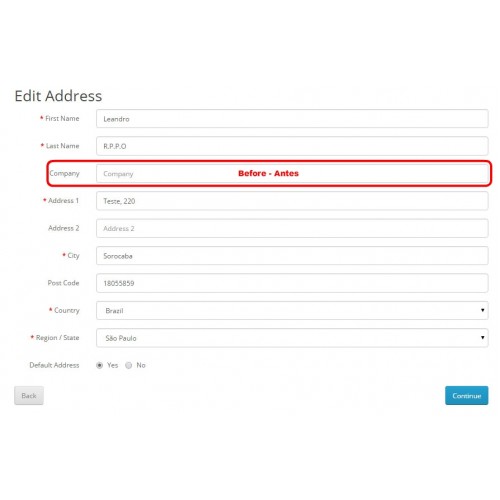Select the empty Company text field
Image resolution: width=500 pixels, height=500 pixels.
click(x=292, y=173)
